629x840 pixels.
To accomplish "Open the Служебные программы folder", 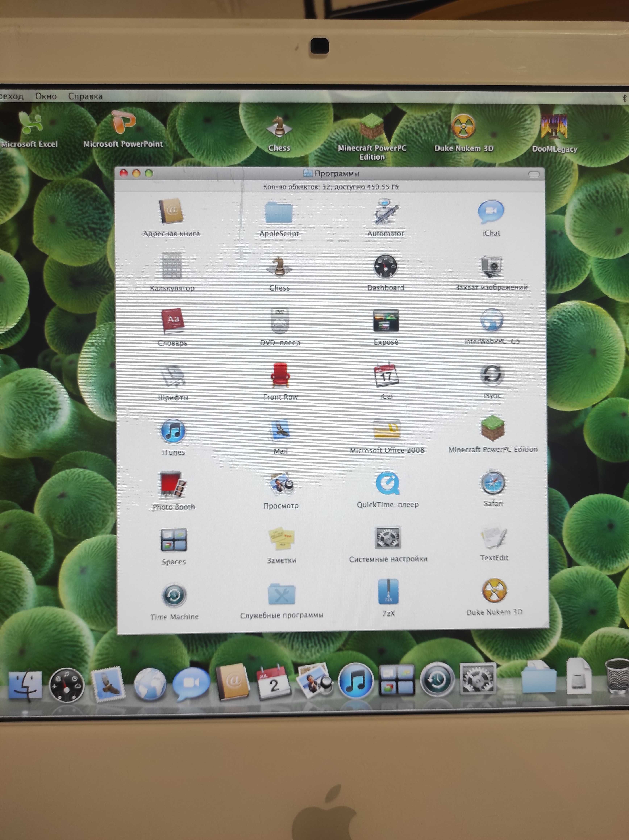I will click(282, 594).
